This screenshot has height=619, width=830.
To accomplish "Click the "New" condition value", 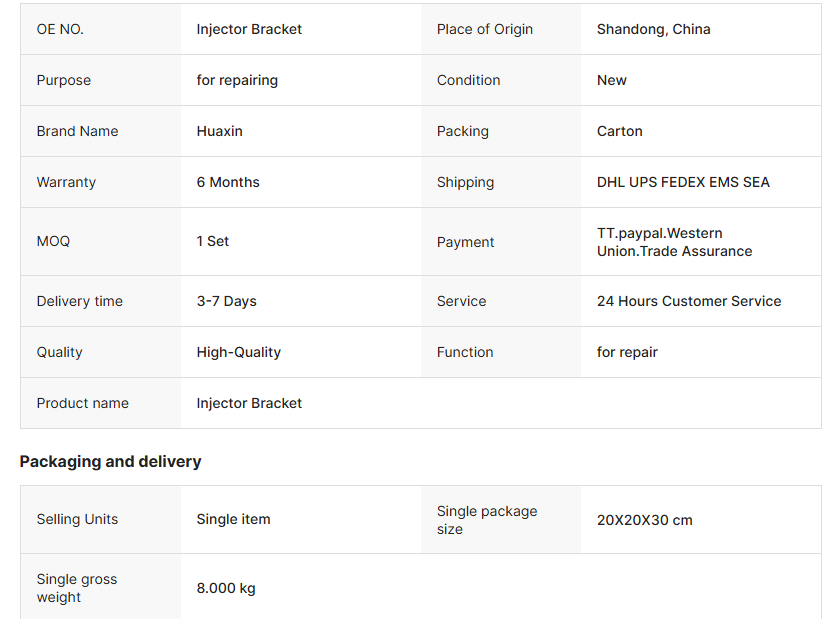I will (612, 80).
